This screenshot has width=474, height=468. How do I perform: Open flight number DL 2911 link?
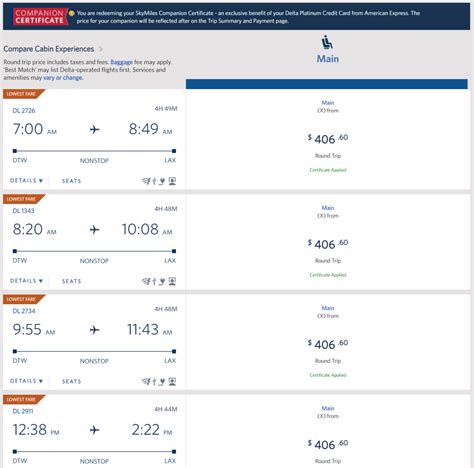[23, 411]
